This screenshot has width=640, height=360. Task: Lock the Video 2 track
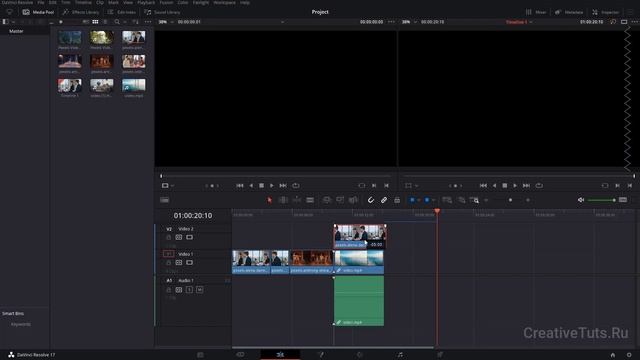[x=169, y=237]
